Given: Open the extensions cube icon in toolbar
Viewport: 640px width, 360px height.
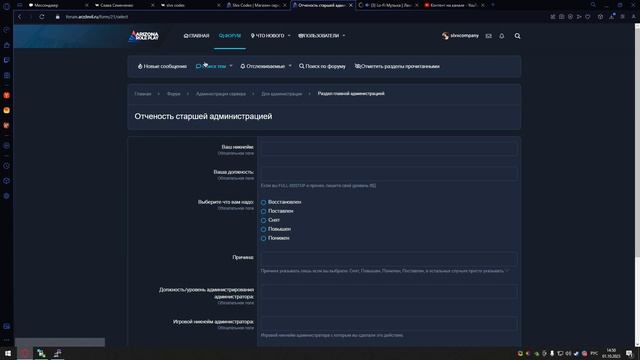Looking at the screenshot, I should pos(600,17).
